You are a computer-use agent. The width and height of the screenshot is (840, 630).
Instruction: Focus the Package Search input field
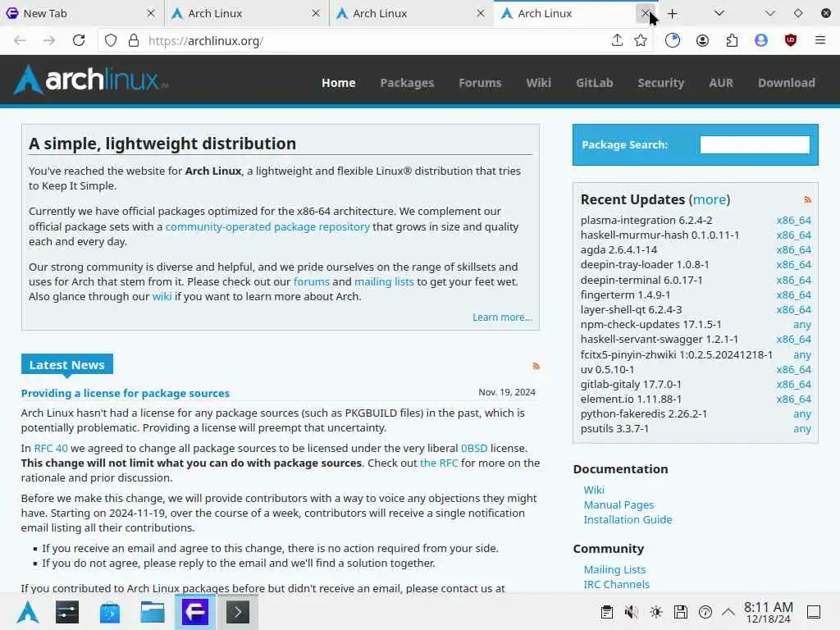755,144
